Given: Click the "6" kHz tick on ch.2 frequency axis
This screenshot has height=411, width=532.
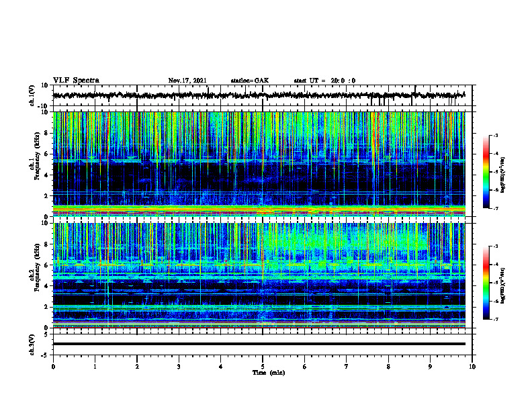Looking at the screenshot, I should [46, 265].
